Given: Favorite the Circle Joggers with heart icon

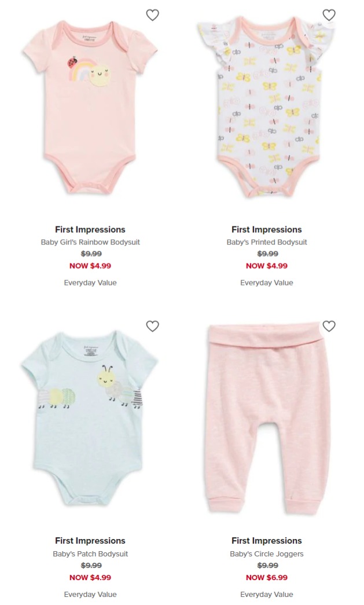Looking at the screenshot, I should (329, 327).
